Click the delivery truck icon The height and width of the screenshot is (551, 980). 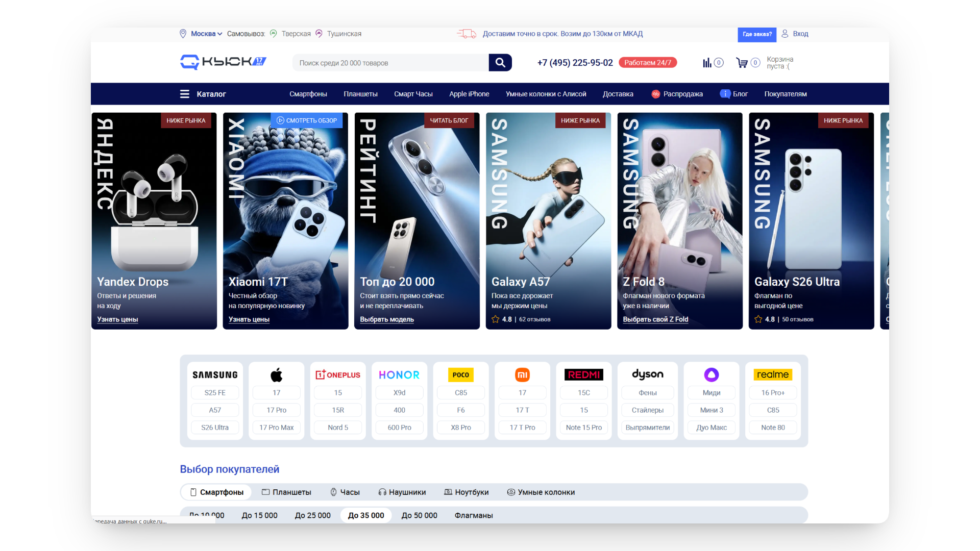(x=467, y=34)
